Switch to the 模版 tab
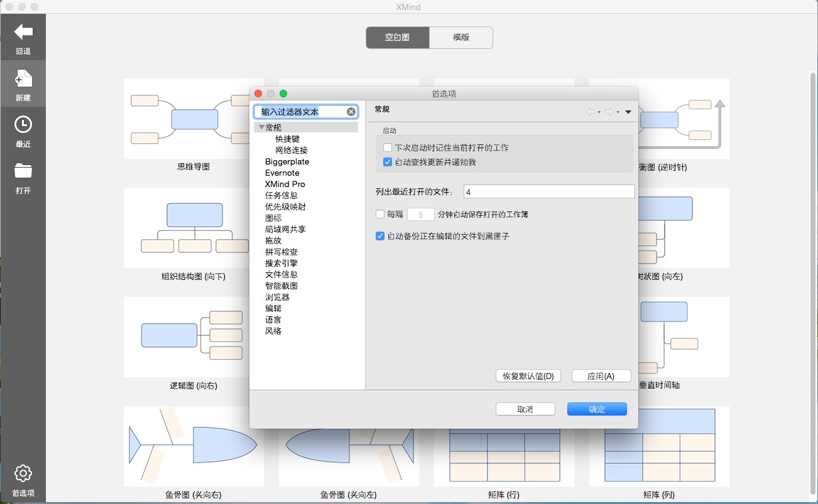 (x=461, y=38)
